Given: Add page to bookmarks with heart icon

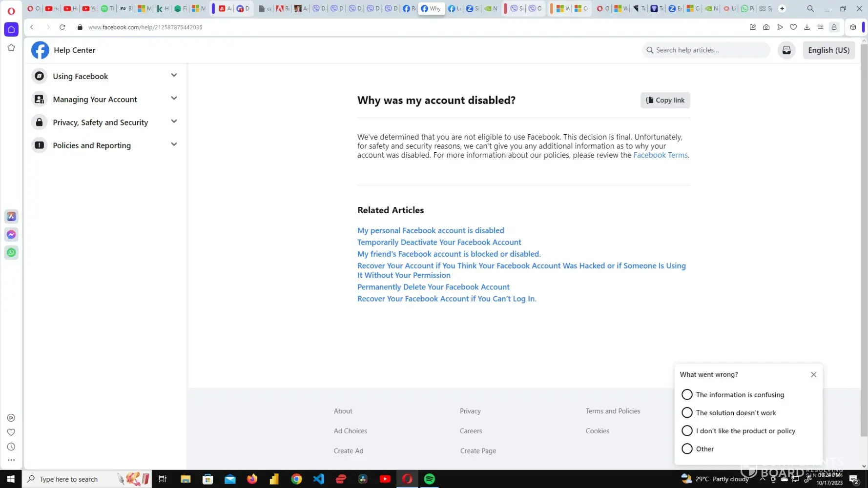Looking at the screenshot, I should (793, 27).
